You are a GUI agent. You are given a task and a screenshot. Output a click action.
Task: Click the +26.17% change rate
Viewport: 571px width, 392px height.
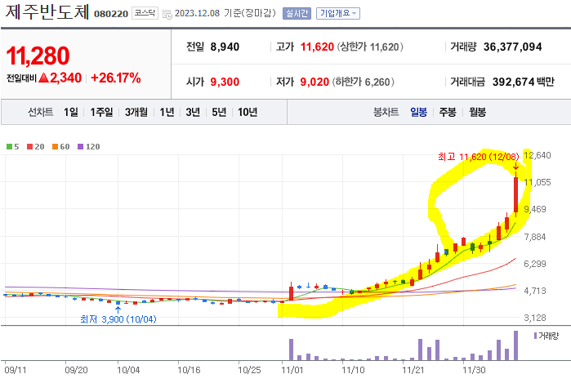tap(116, 78)
